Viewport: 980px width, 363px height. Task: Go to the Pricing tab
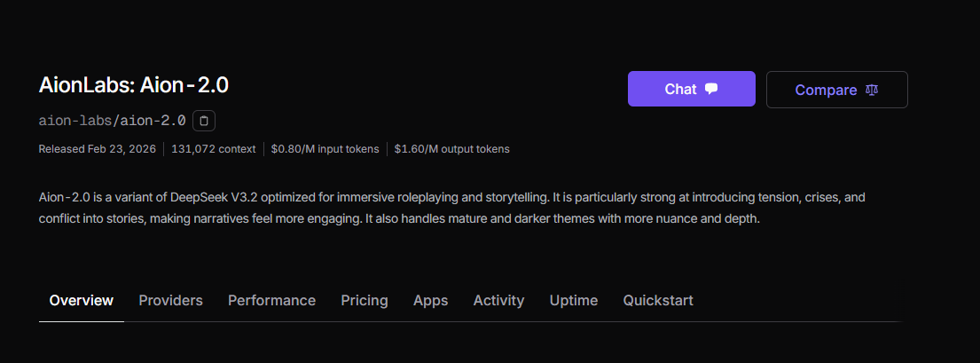365,300
